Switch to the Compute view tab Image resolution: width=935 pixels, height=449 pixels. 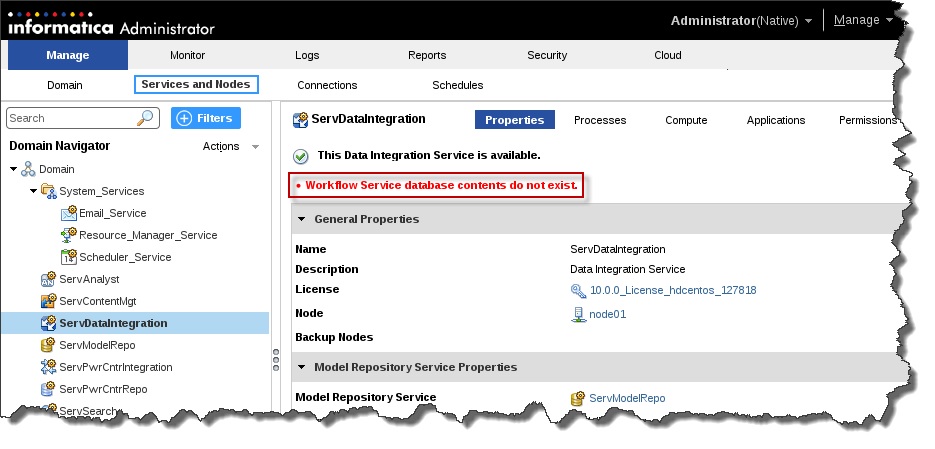coord(686,120)
